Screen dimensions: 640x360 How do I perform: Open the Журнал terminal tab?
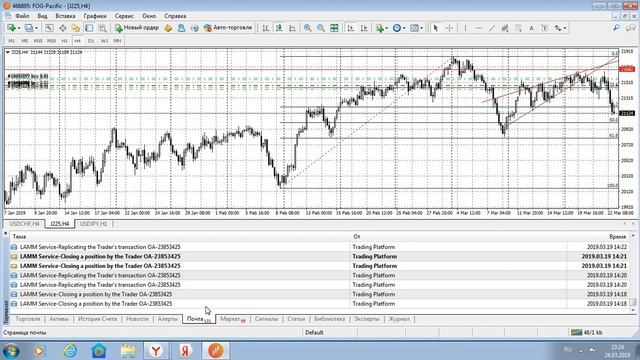(x=399, y=319)
